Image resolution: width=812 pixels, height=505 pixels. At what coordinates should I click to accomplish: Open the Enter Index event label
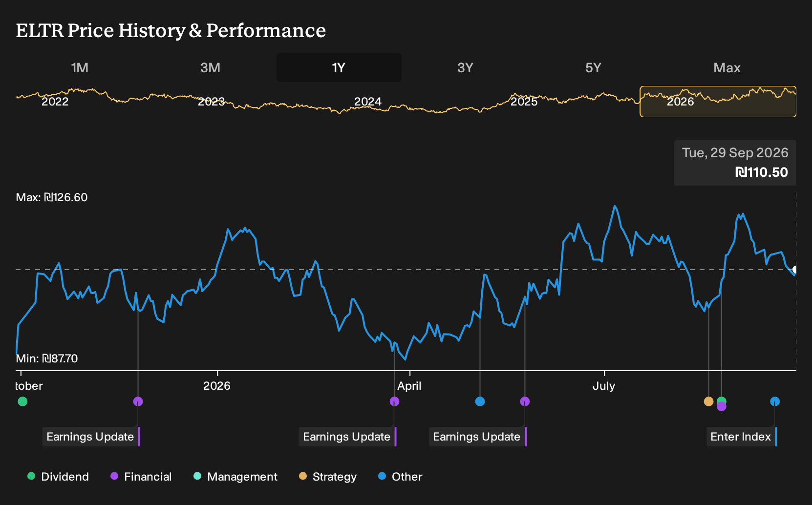point(741,437)
